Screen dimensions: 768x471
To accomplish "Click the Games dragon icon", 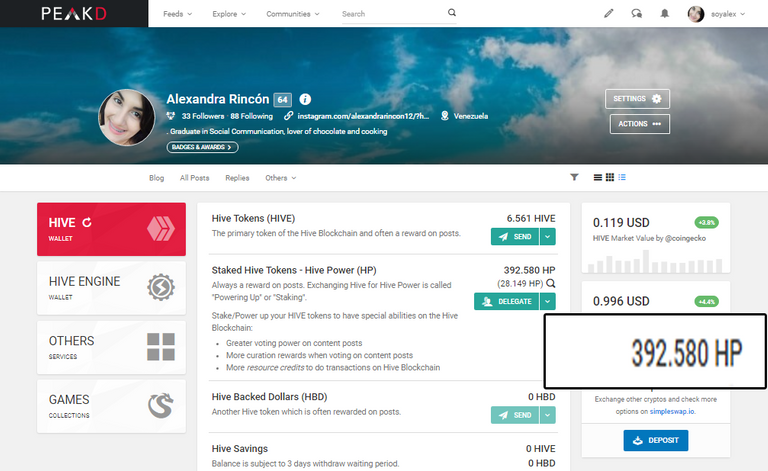I will point(161,406).
